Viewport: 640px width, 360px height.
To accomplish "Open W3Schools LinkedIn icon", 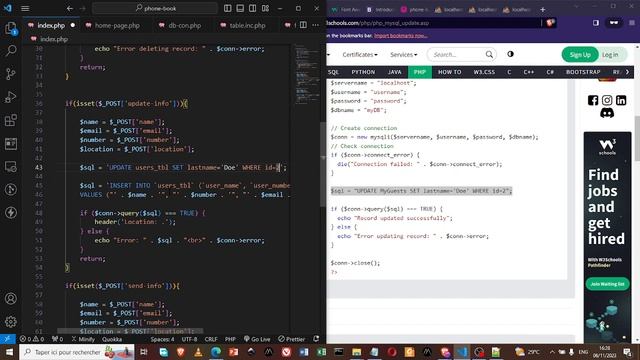I will point(621,100).
